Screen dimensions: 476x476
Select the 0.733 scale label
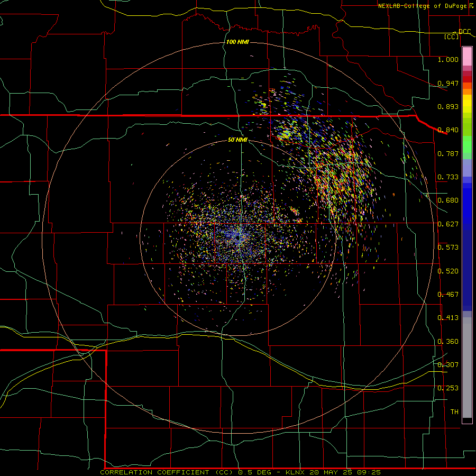click(x=448, y=177)
